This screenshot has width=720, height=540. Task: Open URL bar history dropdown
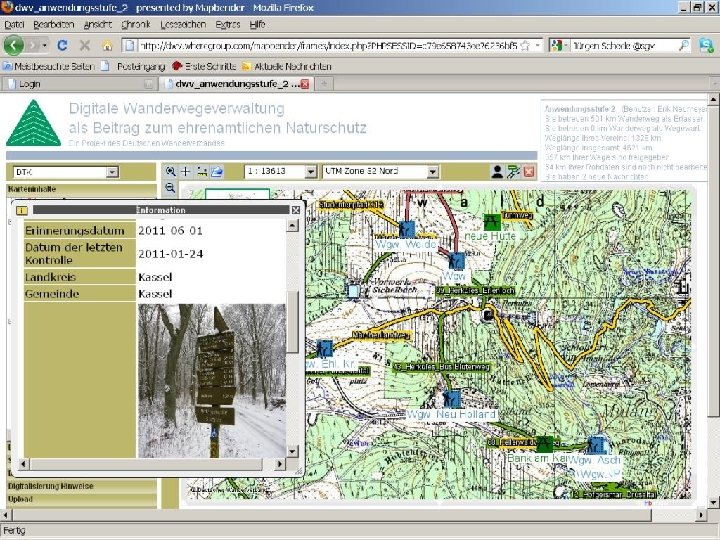537,45
